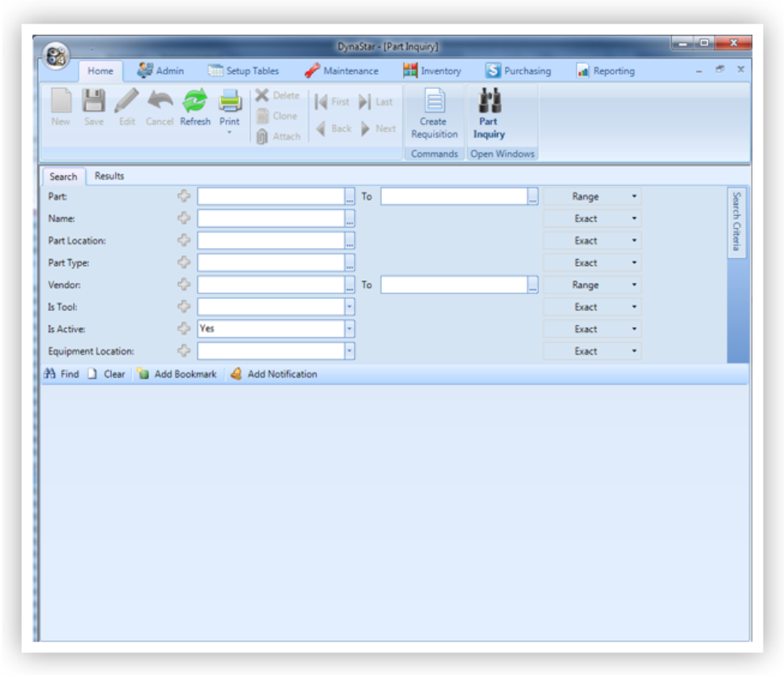
Task: Click the plus icon beside Part field
Action: tap(184, 197)
